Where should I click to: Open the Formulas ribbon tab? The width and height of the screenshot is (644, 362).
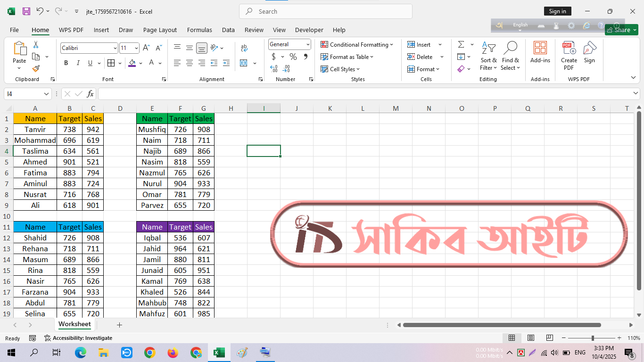tap(199, 30)
